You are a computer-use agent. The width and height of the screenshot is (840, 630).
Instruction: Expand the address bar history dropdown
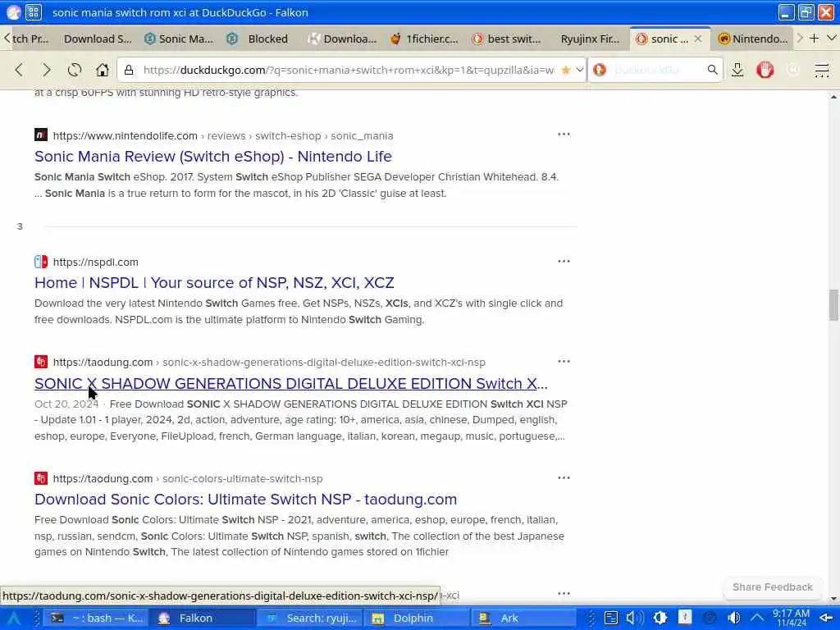pyautogui.click(x=580, y=70)
